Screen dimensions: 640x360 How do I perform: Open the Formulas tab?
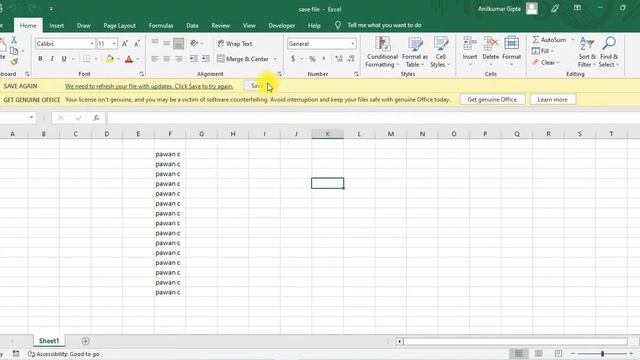[x=161, y=25]
